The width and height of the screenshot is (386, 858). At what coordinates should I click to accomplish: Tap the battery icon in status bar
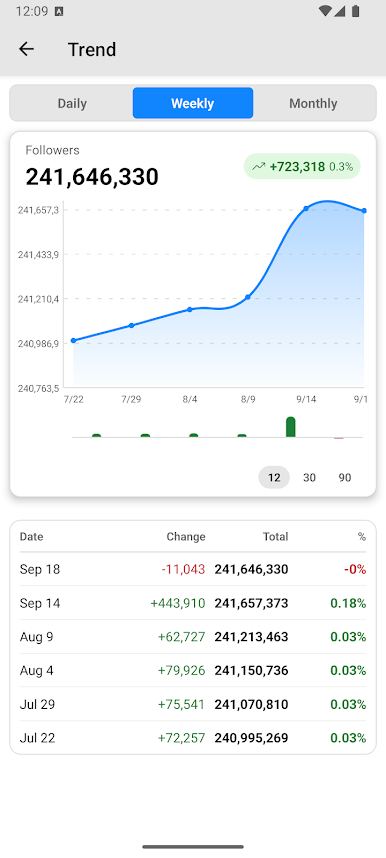[x=356, y=11]
